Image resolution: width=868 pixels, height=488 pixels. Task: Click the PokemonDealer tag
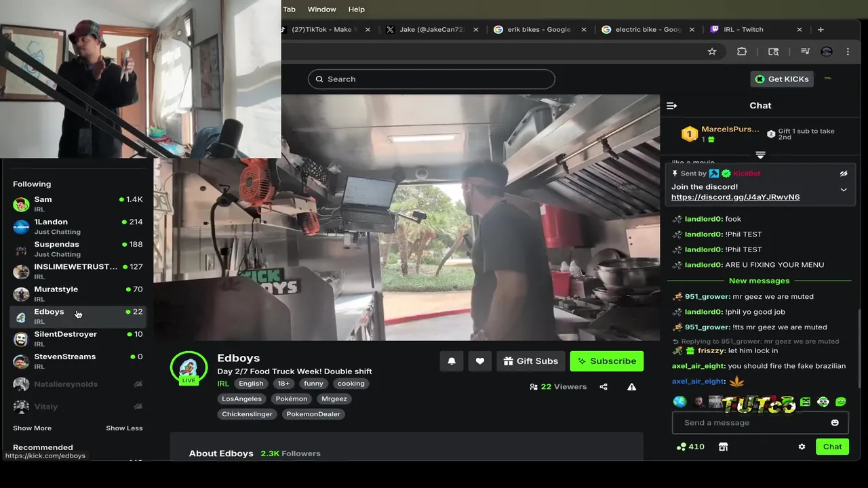pos(313,414)
